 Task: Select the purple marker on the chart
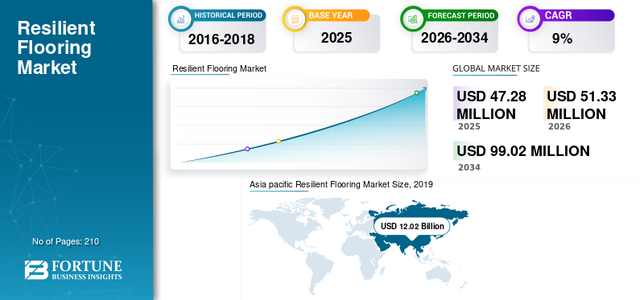[x=247, y=149]
